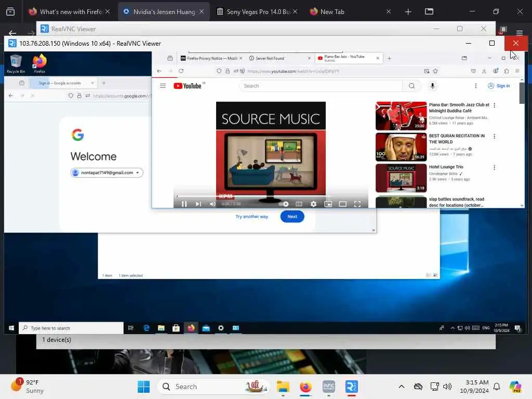Open Piano Bar Smooth Jazz Club thumbnail

coord(401,116)
